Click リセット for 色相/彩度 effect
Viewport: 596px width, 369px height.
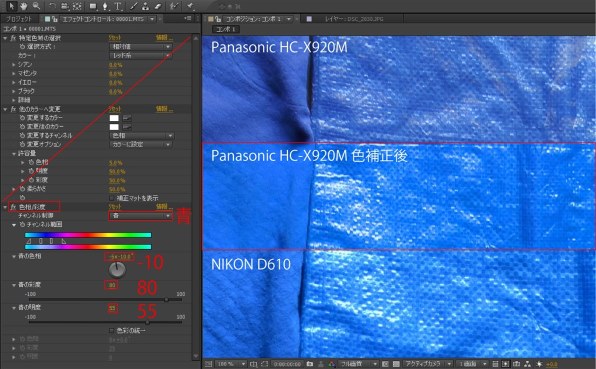pos(115,207)
